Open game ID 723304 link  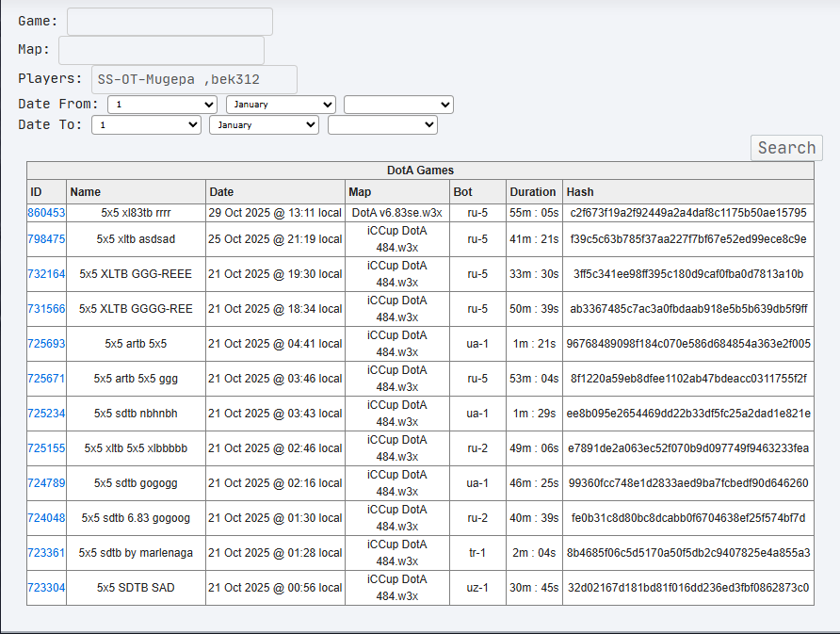point(46,588)
